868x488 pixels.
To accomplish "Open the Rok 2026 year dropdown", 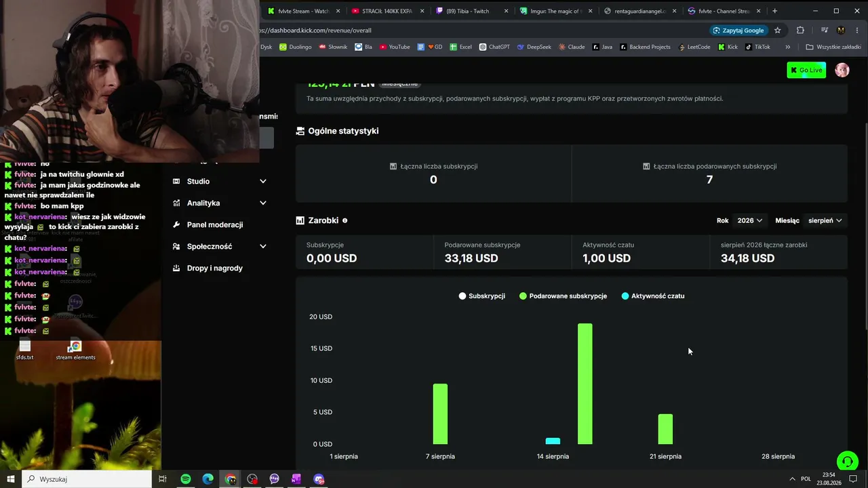I will [x=749, y=220].
